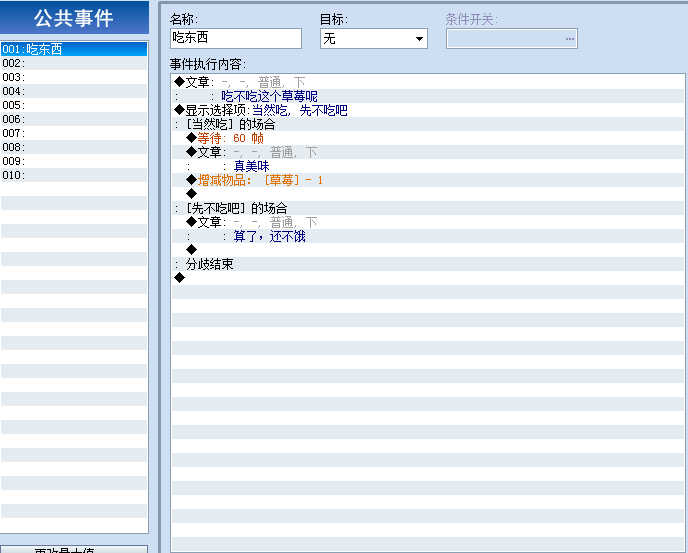The height and width of the screenshot is (553, 688).
Task: Select the empty line before 分歧结束
Action: click(428, 250)
